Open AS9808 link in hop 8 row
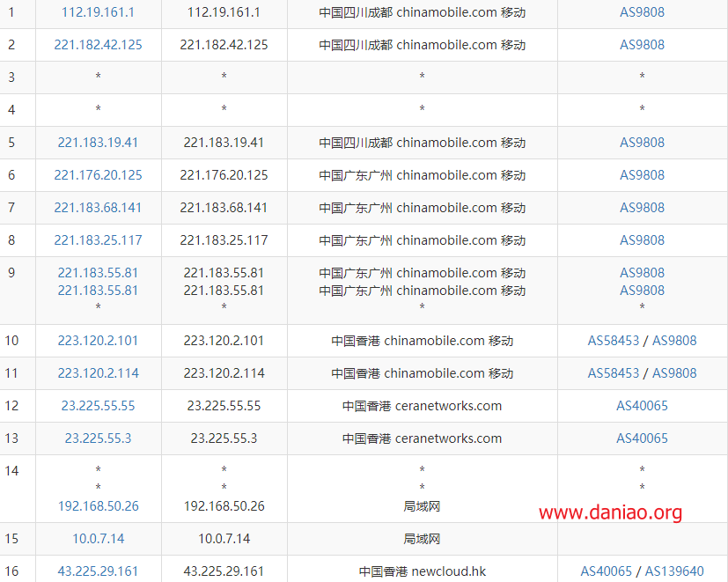 [642, 240]
